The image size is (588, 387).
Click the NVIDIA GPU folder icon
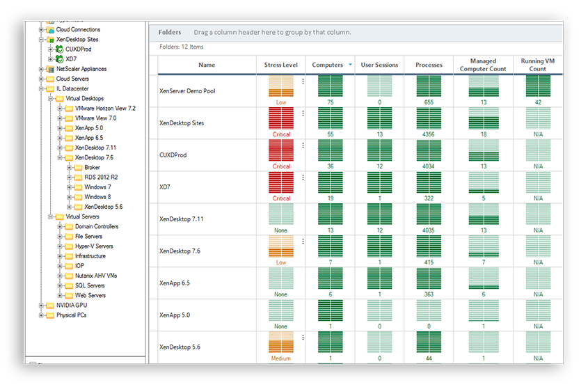50,306
